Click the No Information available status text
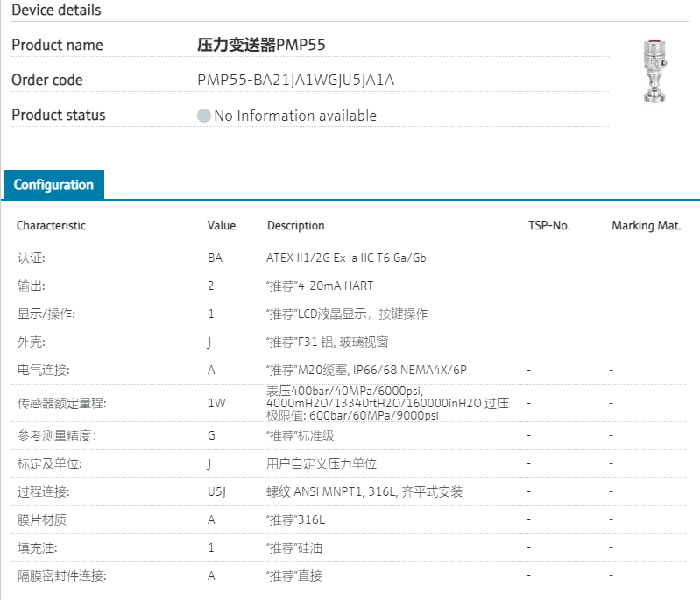Screen dimensions: 700x600 click(295, 116)
